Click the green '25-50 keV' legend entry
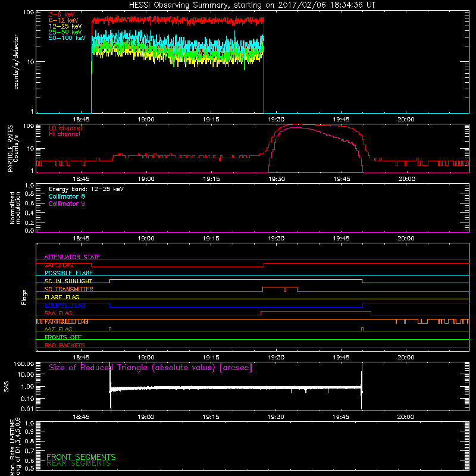Image resolution: width=476 pixels, height=476 pixels. tap(65, 32)
